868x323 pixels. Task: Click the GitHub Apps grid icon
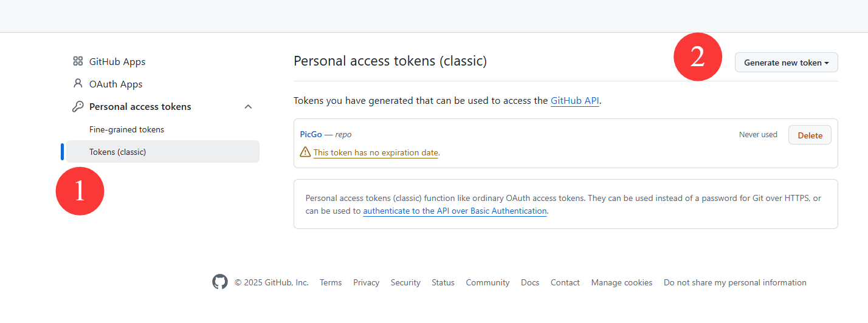tap(78, 61)
